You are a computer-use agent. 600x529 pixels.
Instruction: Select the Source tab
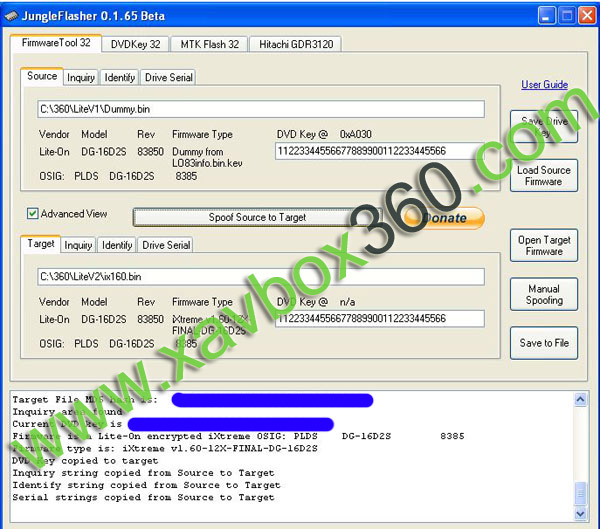click(42, 76)
